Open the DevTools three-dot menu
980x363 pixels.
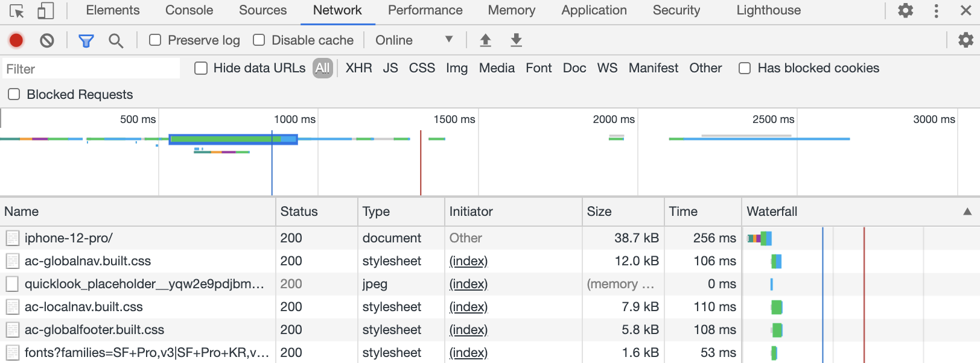pyautogui.click(x=936, y=11)
